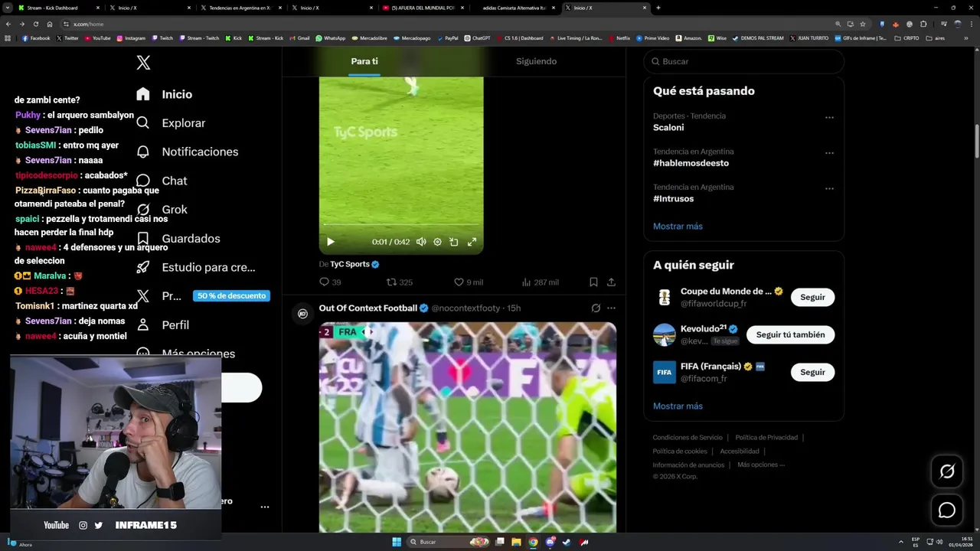Open the floating Grok button
The height and width of the screenshot is (551, 980).
(947, 471)
